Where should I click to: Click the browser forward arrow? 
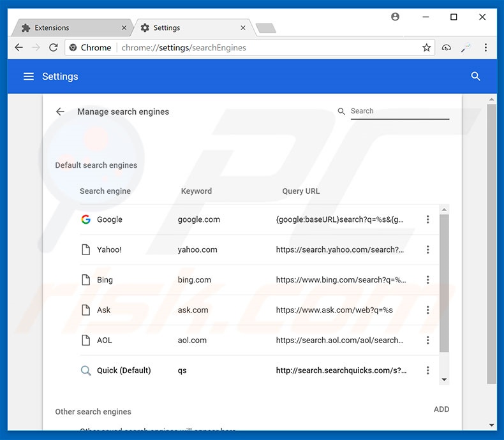tap(36, 48)
